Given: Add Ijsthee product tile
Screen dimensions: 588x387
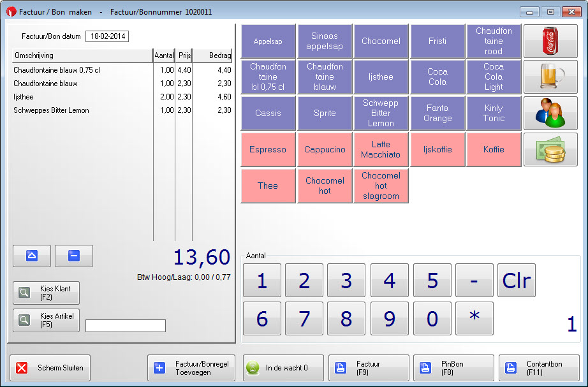Looking at the screenshot, I should [x=381, y=77].
